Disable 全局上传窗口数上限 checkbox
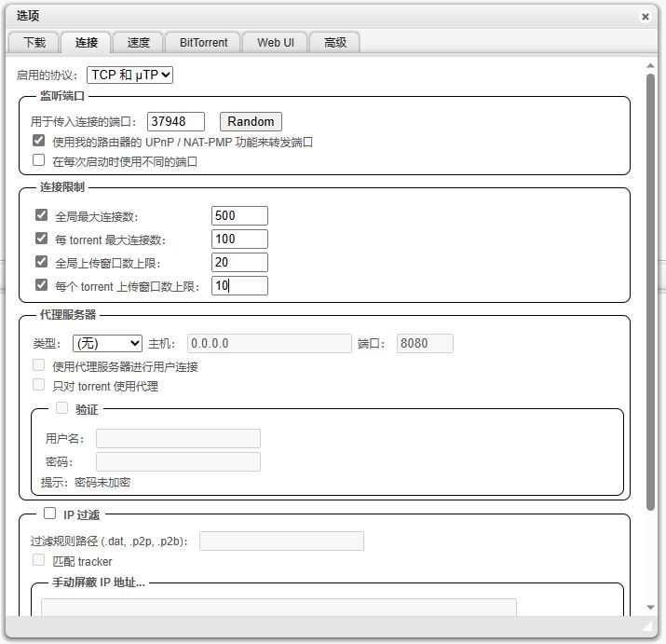The width and height of the screenshot is (666, 644). coord(41,262)
